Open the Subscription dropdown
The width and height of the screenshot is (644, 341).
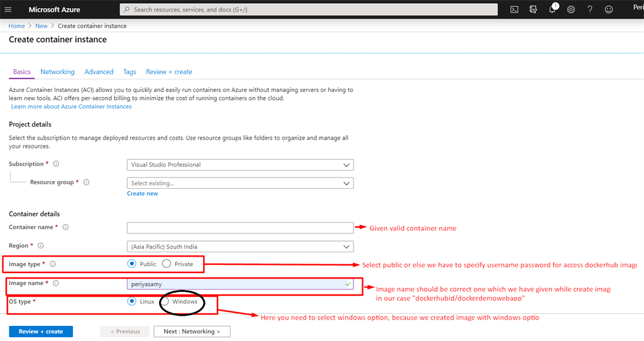click(x=240, y=165)
